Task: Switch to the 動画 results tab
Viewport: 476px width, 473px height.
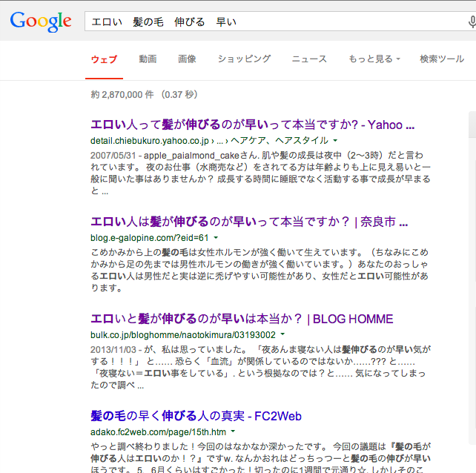Action: (x=148, y=59)
